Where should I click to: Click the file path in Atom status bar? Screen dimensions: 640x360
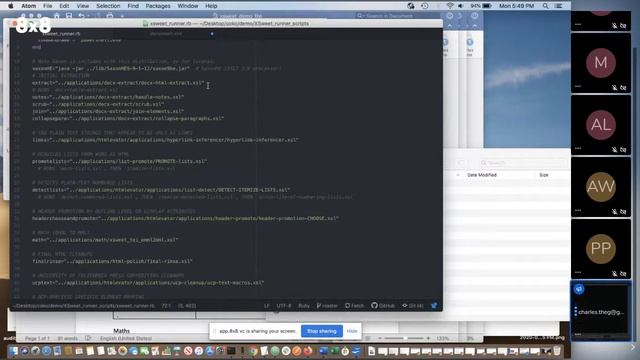click(x=84, y=306)
